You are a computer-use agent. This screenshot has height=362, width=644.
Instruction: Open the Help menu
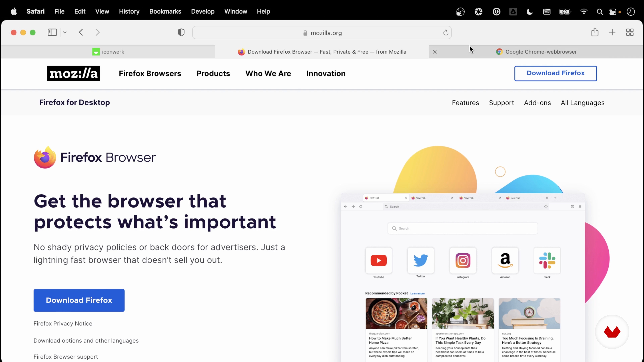tap(263, 11)
